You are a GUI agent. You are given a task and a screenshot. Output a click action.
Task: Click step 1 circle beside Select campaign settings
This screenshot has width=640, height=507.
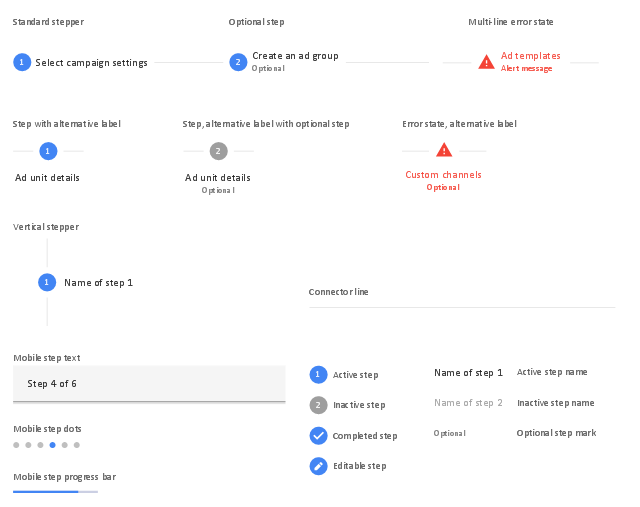22,62
